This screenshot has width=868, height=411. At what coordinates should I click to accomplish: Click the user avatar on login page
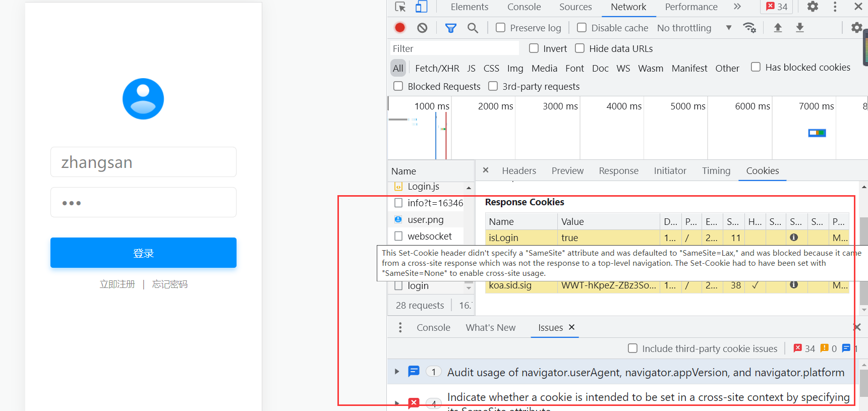(143, 99)
